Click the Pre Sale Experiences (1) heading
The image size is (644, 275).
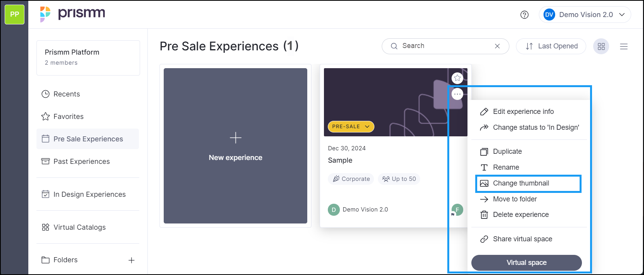(x=229, y=46)
